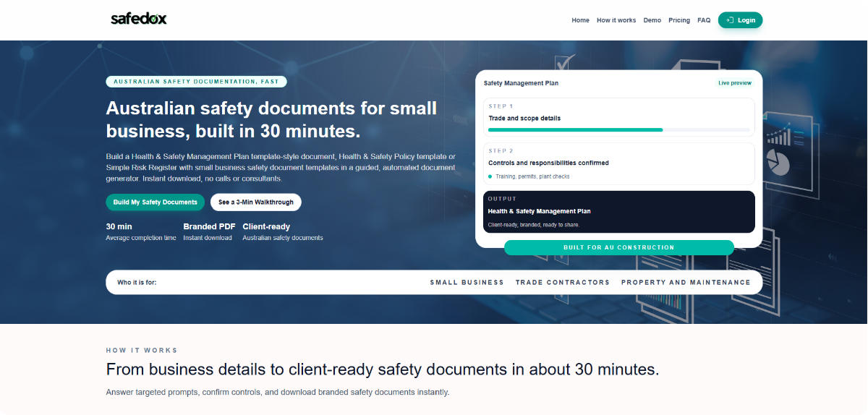The image size is (868, 415).
Task: Open the Home menu item
Action: [x=580, y=20]
